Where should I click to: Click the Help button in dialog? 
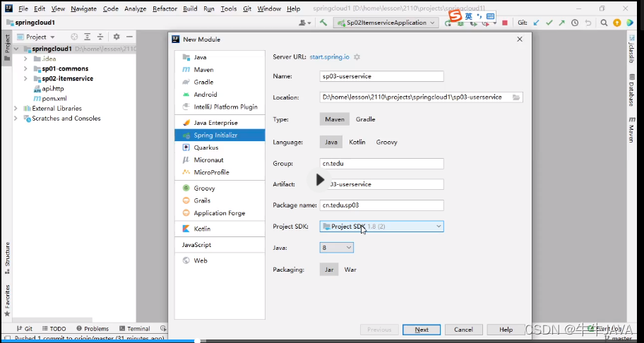click(506, 330)
